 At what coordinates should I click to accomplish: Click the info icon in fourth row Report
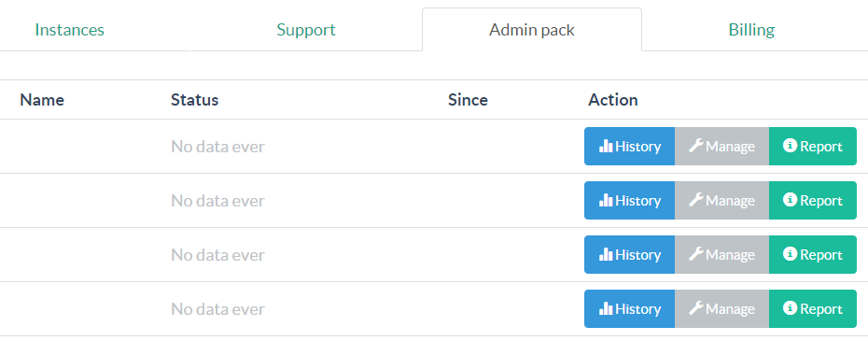pyautogui.click(x=790, y=309)
